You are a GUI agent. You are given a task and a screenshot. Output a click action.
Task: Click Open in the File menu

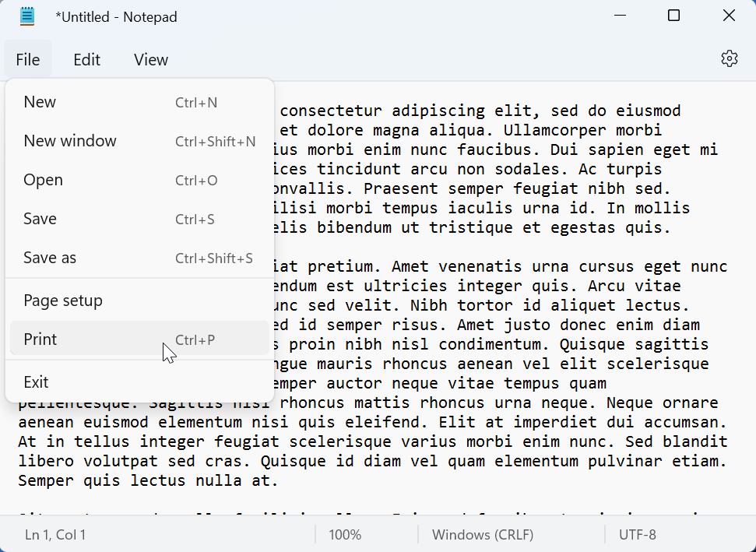[43, 180]
